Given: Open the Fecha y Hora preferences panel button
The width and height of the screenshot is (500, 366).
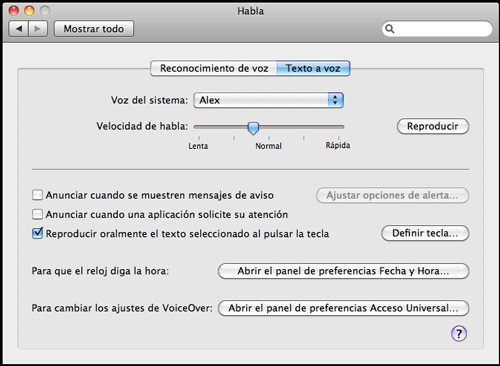Looking at the screenshot, I should coord(343,271).
